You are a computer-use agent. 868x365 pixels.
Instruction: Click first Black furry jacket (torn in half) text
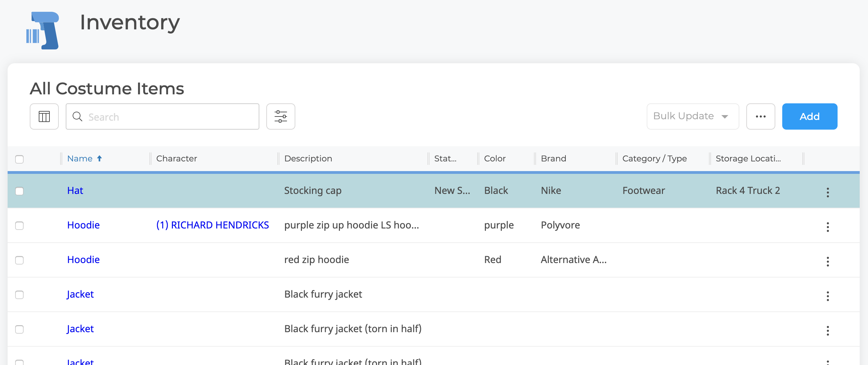(353, 329)
